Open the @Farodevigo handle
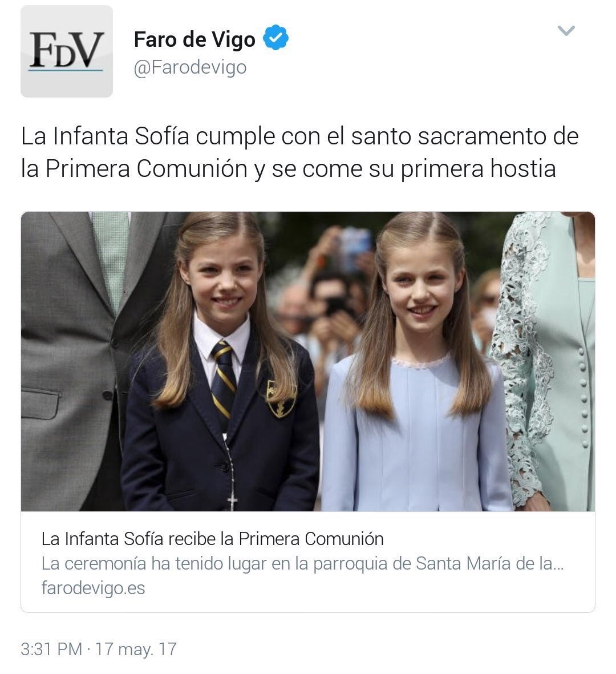The height and width of the screenshot is (674, 616). click(191, 67)
